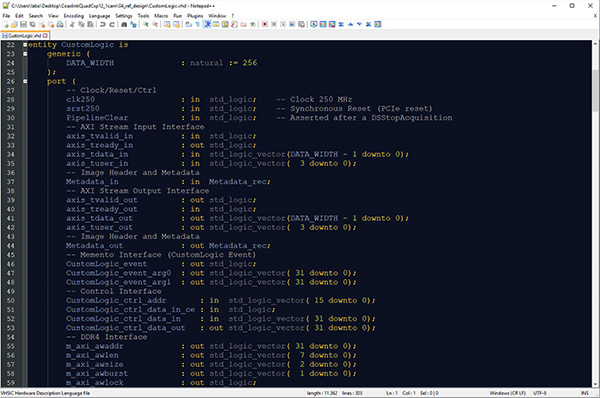Image resolution: width=600 pixels, height=398 pixels.
Task: Open the Macro menu
Action: 161,16
